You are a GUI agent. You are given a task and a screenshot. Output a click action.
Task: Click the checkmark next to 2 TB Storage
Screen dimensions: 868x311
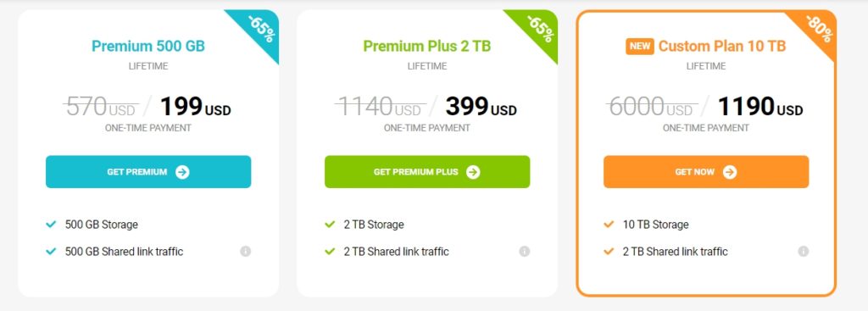click(x=330, y=225)
